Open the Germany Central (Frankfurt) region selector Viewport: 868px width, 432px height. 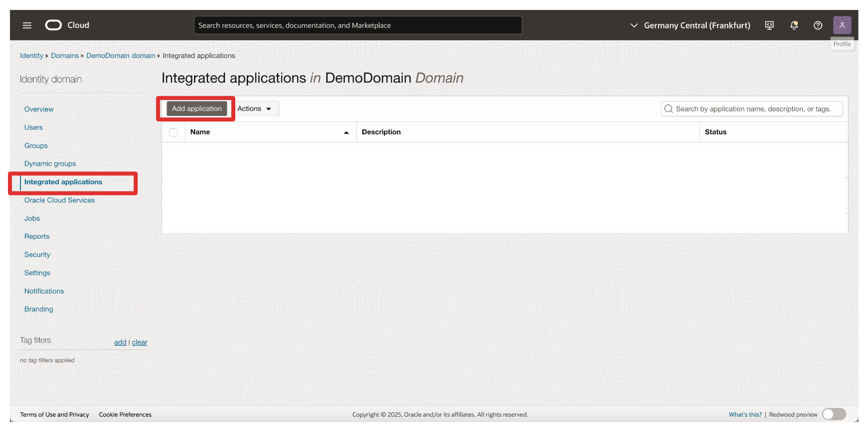690,25
